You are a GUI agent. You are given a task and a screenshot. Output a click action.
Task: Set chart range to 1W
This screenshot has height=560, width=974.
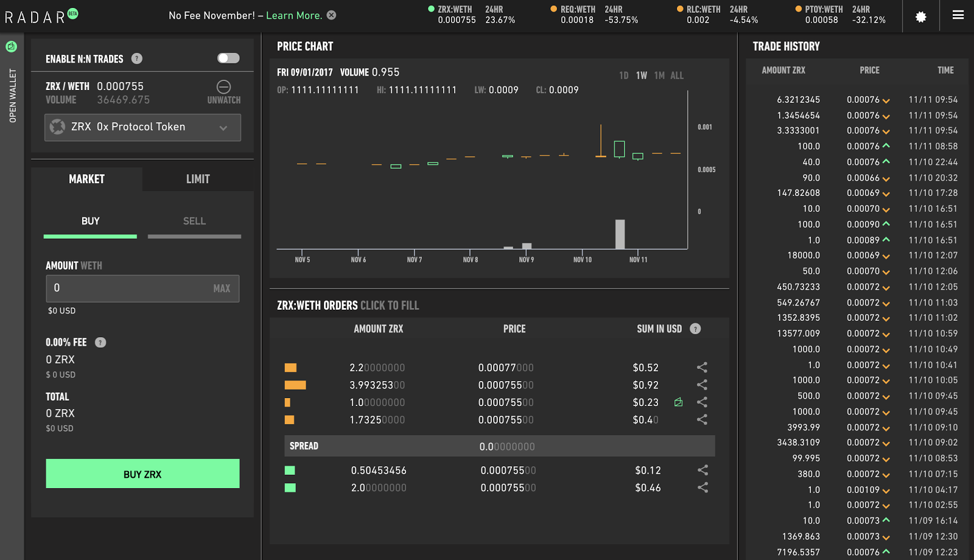pos(642,75)
